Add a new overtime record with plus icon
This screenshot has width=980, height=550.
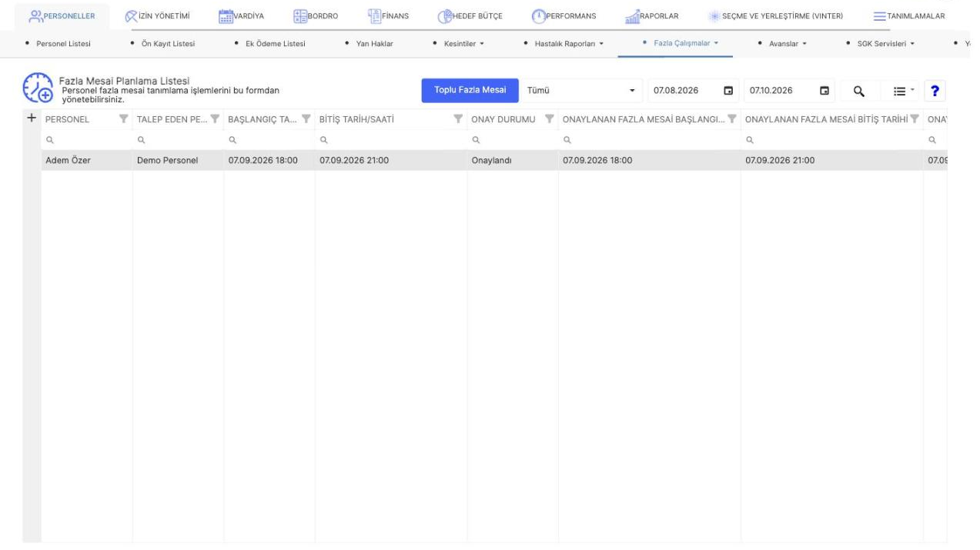[32, 118]
